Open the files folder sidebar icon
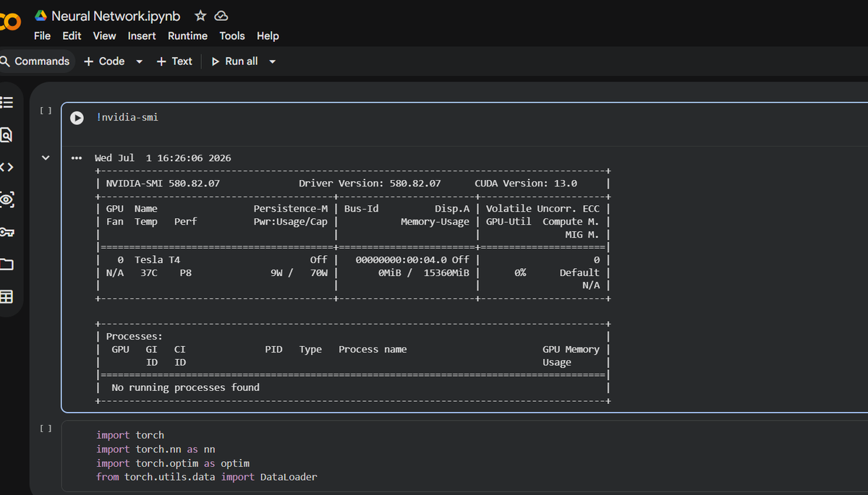Image resolution: width=868 pixels, height=495 pixels. click(7, 264)
